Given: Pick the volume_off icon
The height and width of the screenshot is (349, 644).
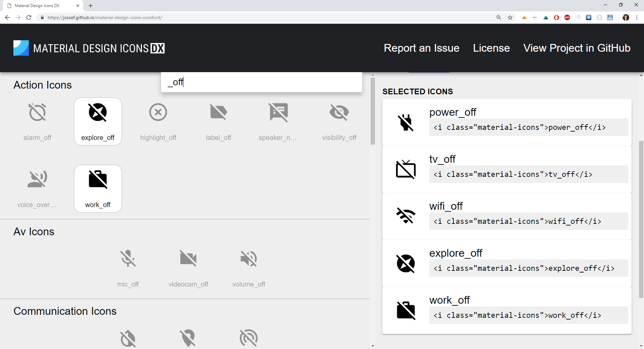Looking at the screenshot, I should tap(249, 268).
